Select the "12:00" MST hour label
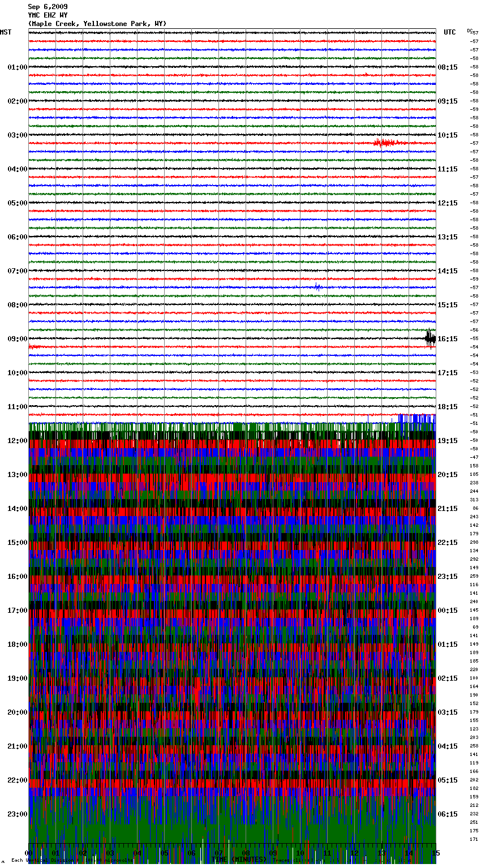This screenshot has height=868, width=481. pos(18,441)
